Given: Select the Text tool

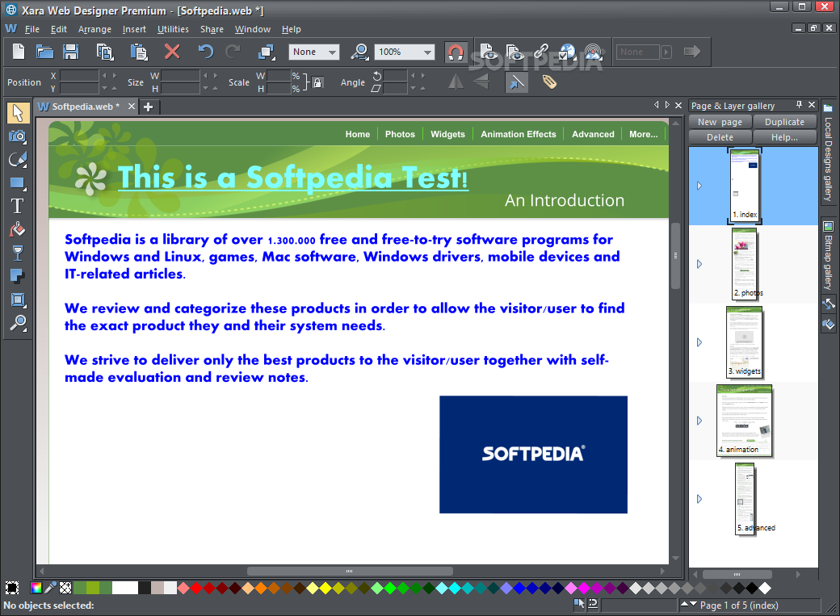Looking at the screenshot, I should click(18, 206).
